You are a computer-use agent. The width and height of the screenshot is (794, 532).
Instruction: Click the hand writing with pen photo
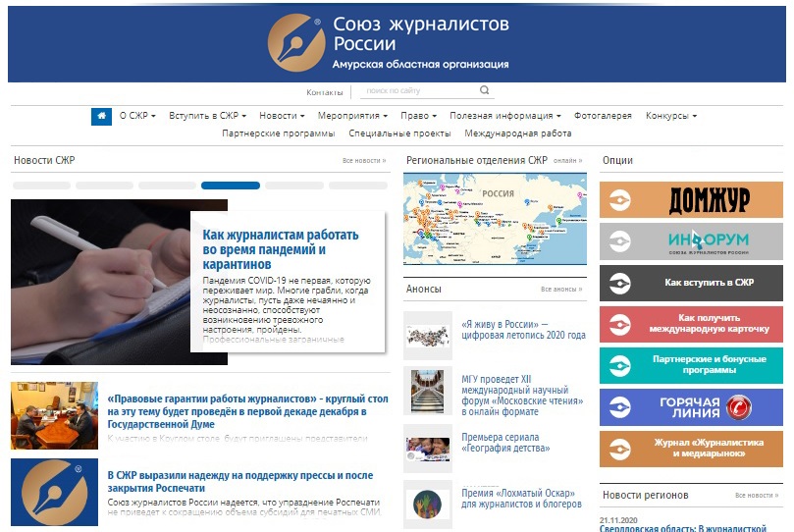pyautogui.click(x=100, y=282)
